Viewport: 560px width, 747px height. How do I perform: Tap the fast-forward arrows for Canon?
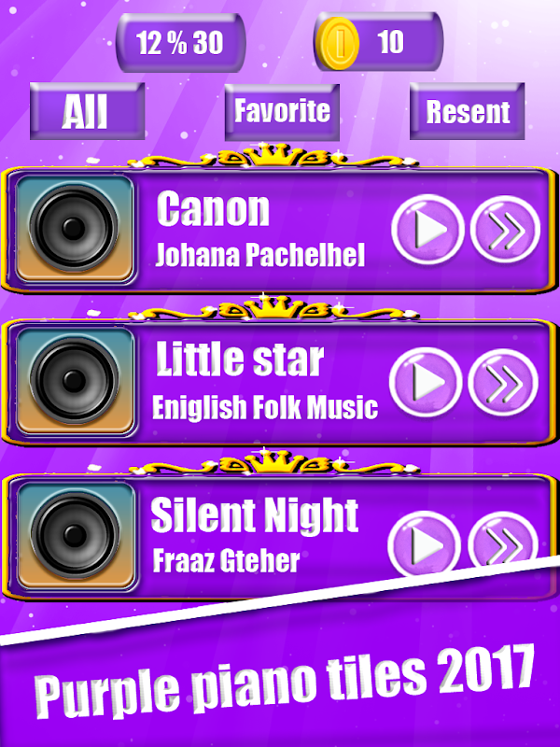[505, 229]
